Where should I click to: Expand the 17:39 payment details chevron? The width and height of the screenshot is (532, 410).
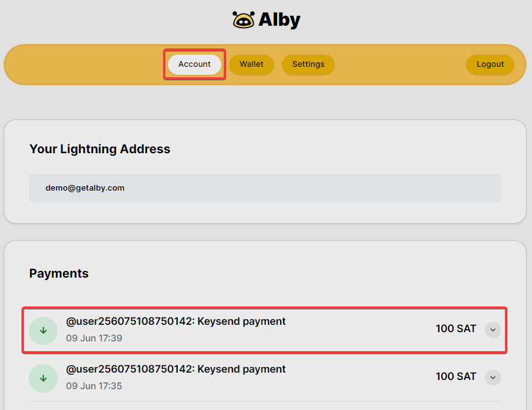(493, 330)
